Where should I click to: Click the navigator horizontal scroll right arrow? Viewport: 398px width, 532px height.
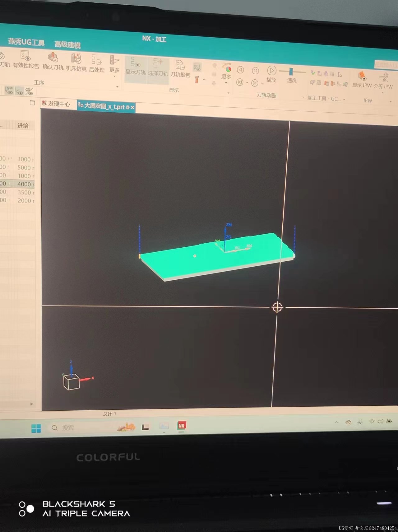[x=31, y=404]
